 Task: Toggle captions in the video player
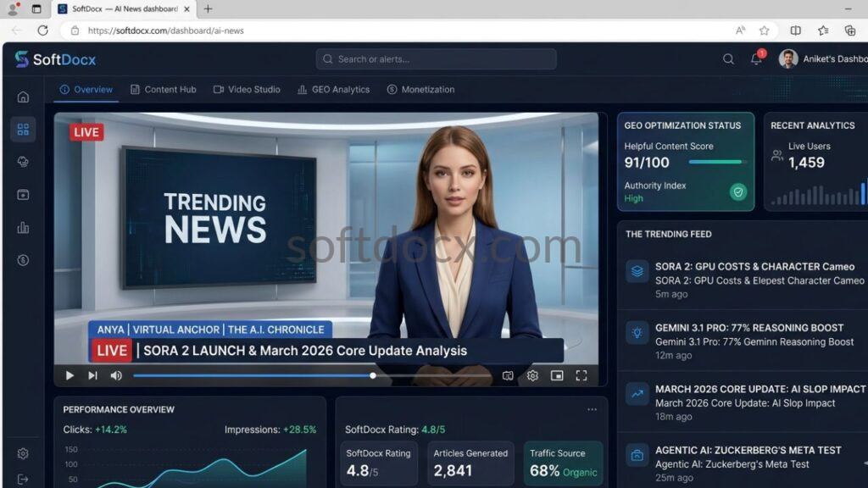point(507,375)
